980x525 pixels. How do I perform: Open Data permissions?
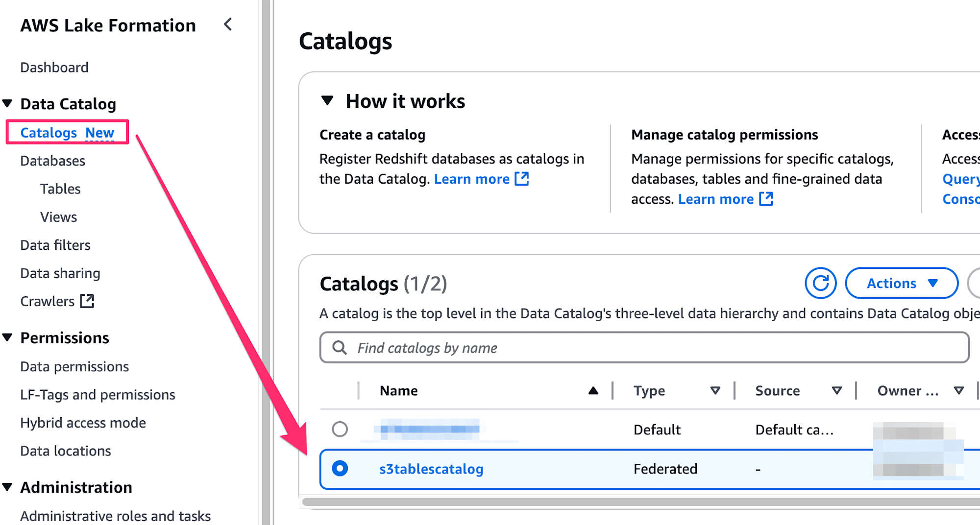pos(74,366)
